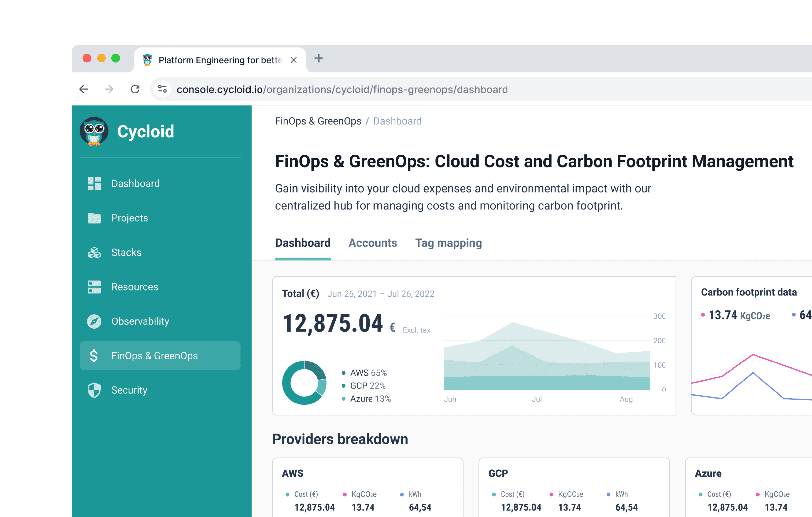Click the owl favicon on browser tab
The image size is (812, 517).
(147, 60)
